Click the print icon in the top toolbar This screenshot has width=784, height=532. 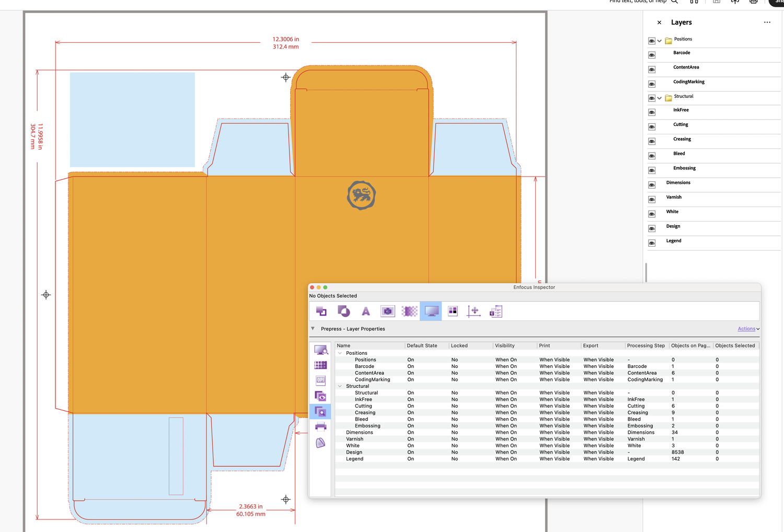click(x=753, y=2)
